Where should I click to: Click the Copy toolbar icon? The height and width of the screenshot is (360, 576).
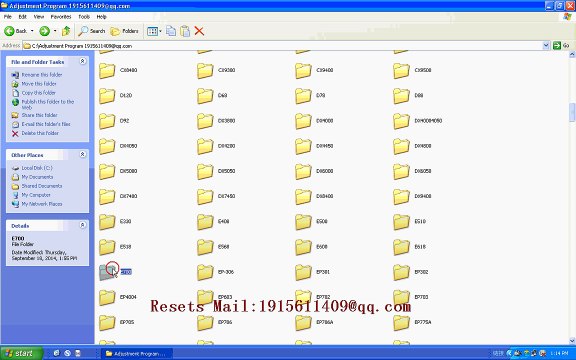[171, 31]
